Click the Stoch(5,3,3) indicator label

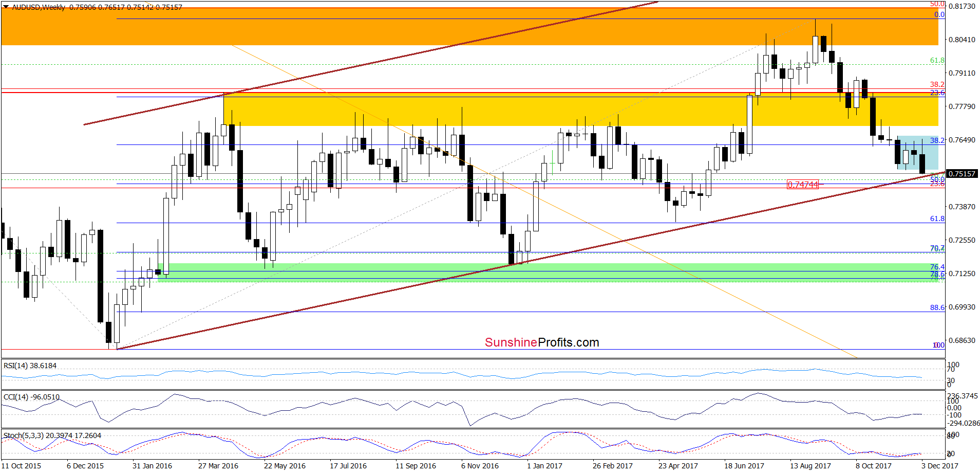click(x=52, y=435)
